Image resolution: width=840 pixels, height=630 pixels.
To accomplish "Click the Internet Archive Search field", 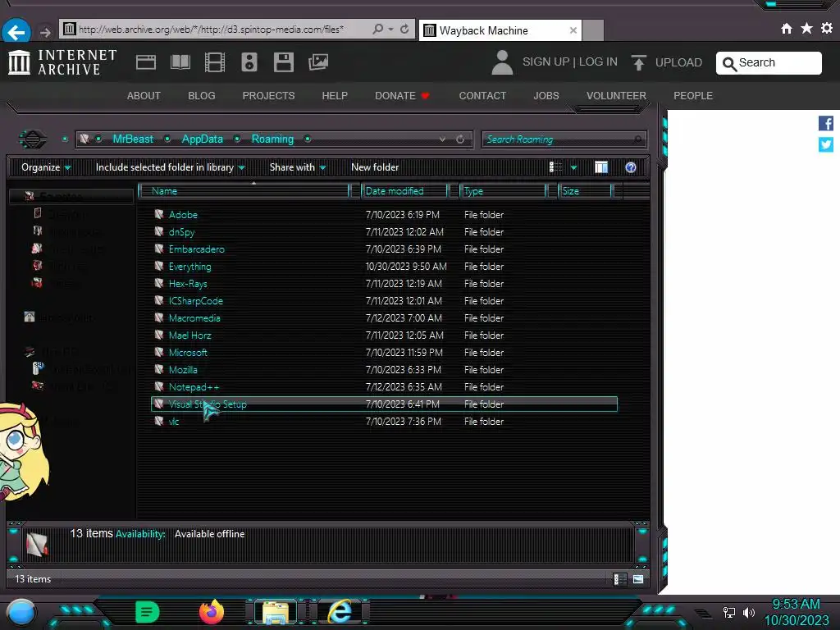I will click(769, 62).
